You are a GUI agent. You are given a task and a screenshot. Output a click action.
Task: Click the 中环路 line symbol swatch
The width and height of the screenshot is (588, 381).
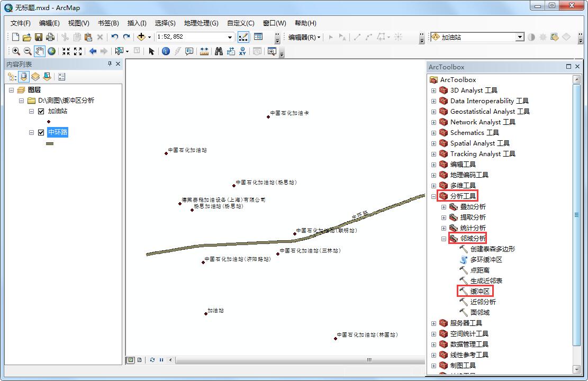click(x=50, y=143)
